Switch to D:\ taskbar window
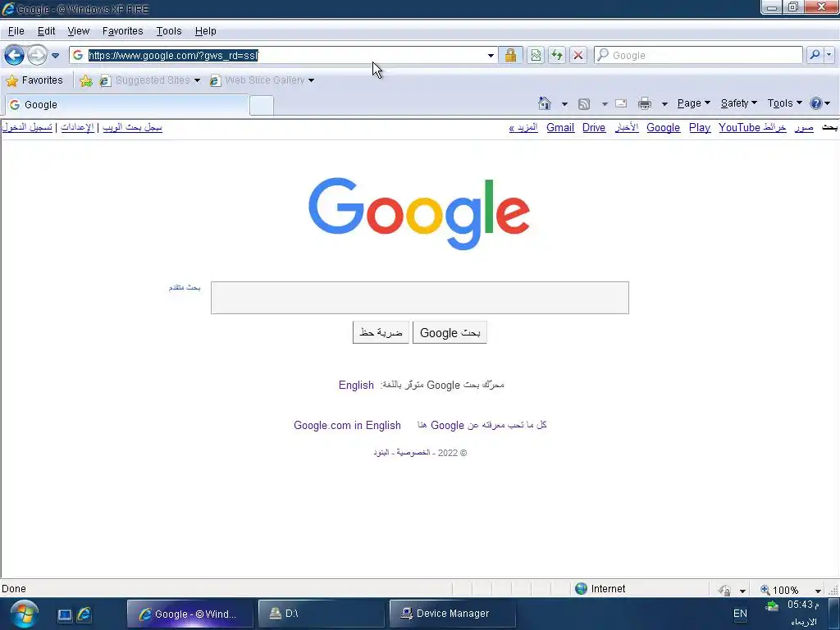The height and width of the screenshot is (630, 840). tap(321, 614)
